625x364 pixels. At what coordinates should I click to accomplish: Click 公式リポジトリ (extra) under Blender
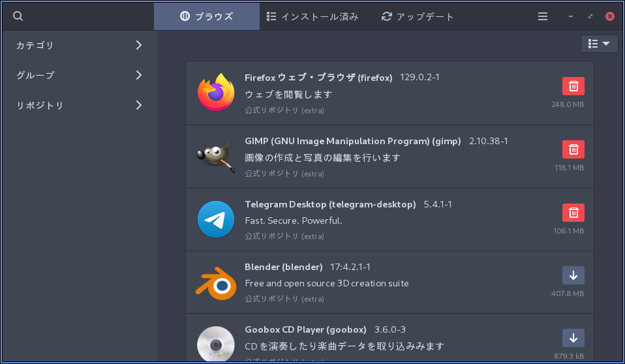(284, 299)
